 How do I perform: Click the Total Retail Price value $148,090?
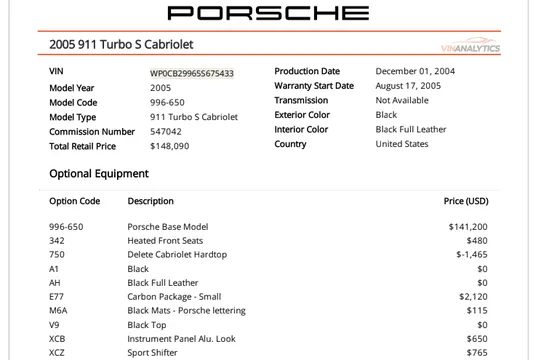(x=169, y=146)
